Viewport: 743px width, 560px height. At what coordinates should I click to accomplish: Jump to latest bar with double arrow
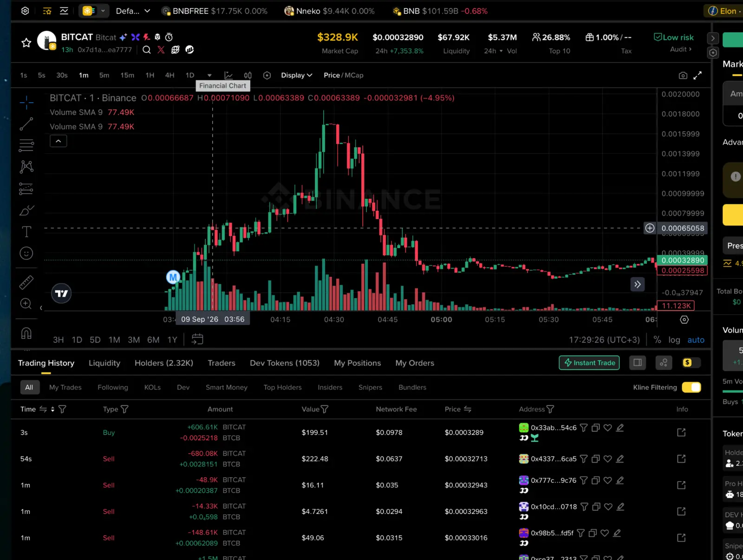click(638, 284)
